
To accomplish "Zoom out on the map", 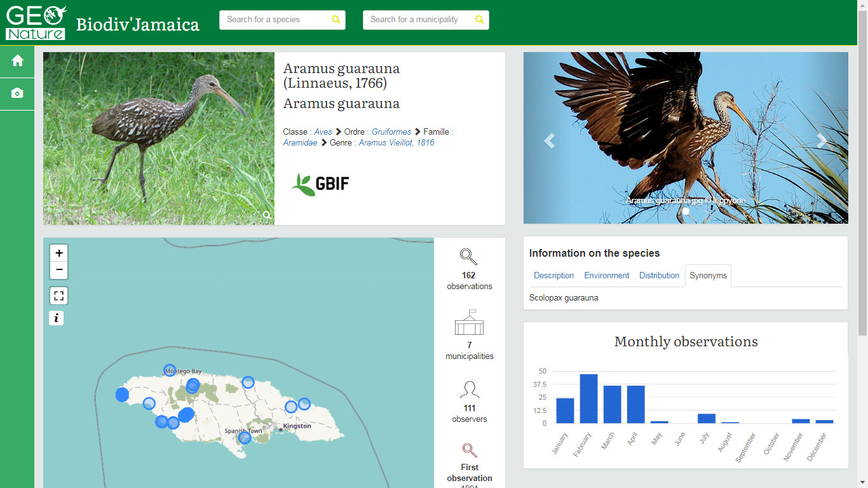I will (59, 270).
